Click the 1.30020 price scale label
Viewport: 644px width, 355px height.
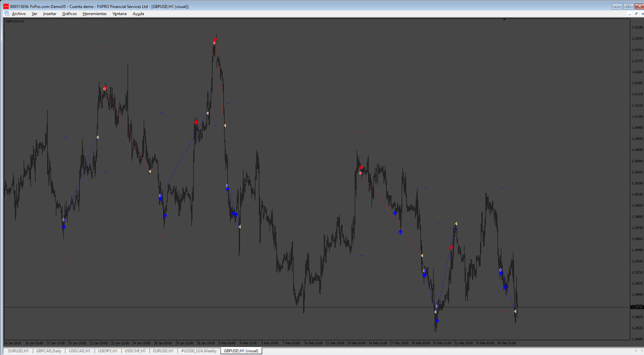637,205
